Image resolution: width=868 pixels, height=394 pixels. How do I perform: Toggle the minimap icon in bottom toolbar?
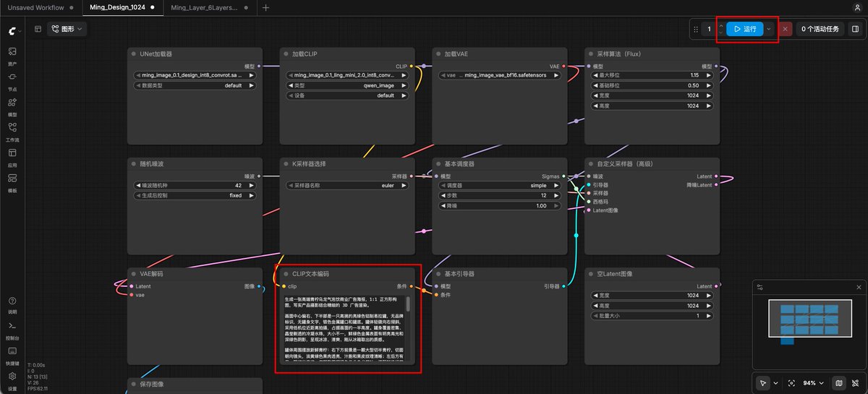coord(839,382)
